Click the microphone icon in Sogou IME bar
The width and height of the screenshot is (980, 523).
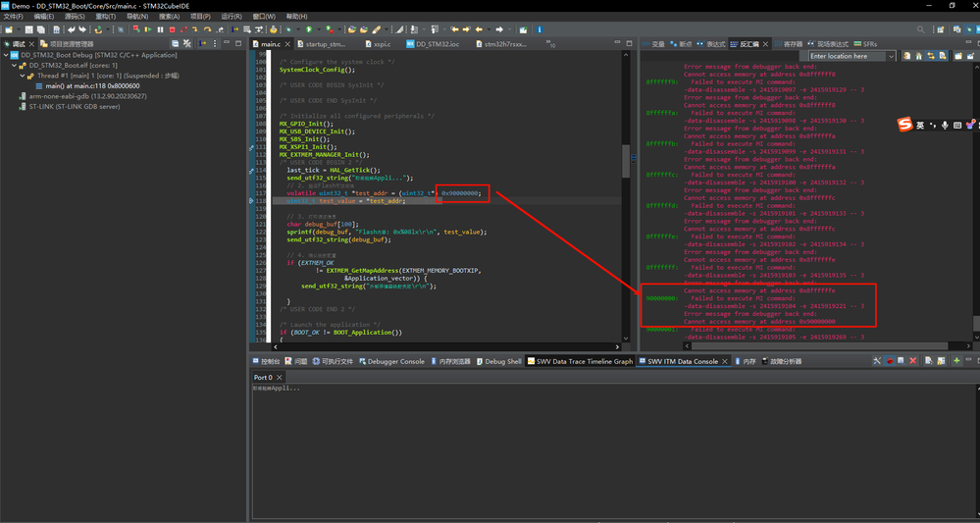(x=945, y=125)
